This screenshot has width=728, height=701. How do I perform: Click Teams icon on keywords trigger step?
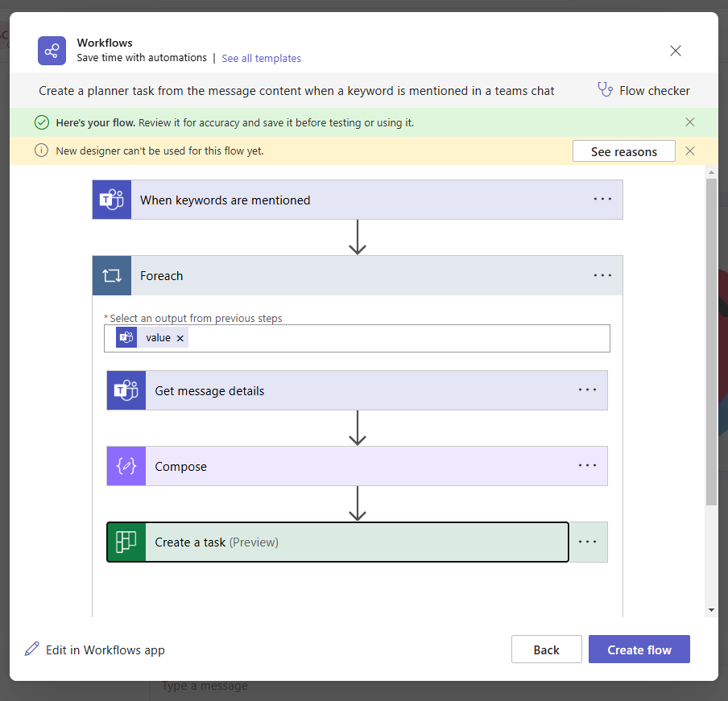[x=112, y=200]
